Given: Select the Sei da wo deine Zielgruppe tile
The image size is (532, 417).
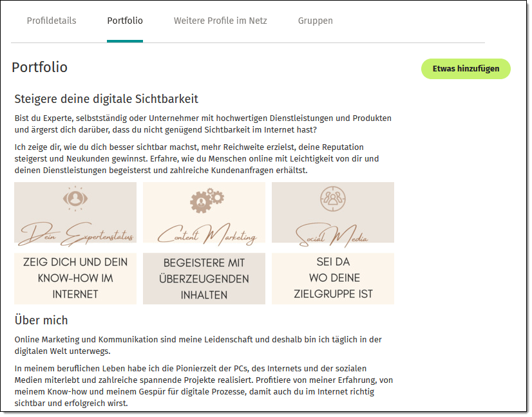Looking at the screenshot, I should 333,279.
